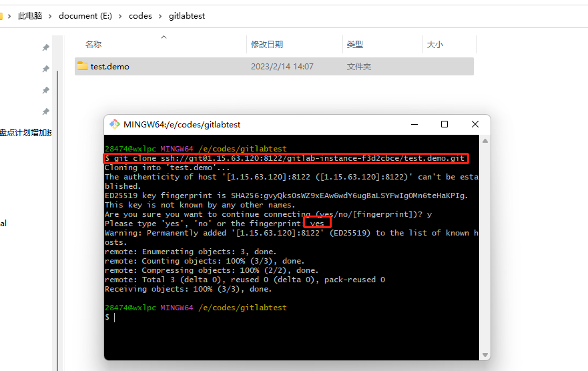Sort files by 大小 column

pos(435,45)
